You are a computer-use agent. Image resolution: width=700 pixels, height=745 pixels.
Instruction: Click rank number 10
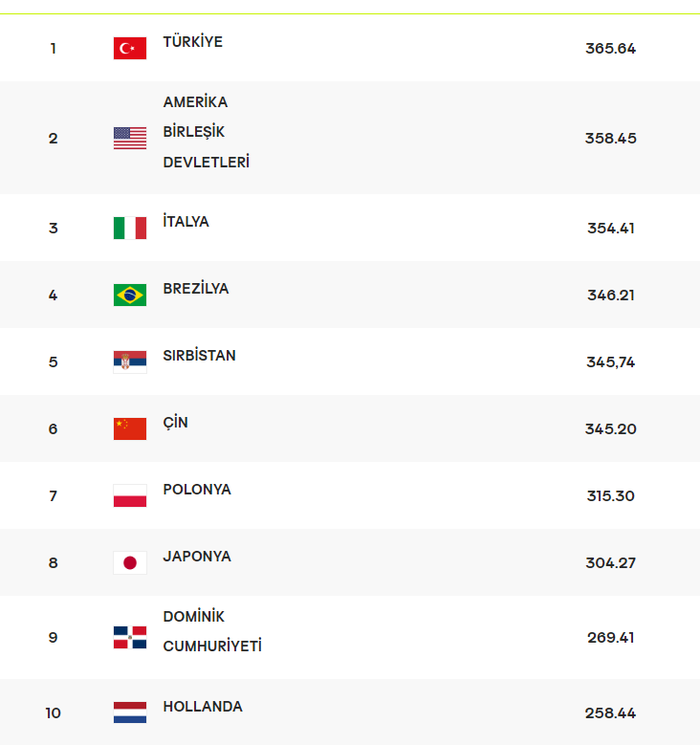53,712
